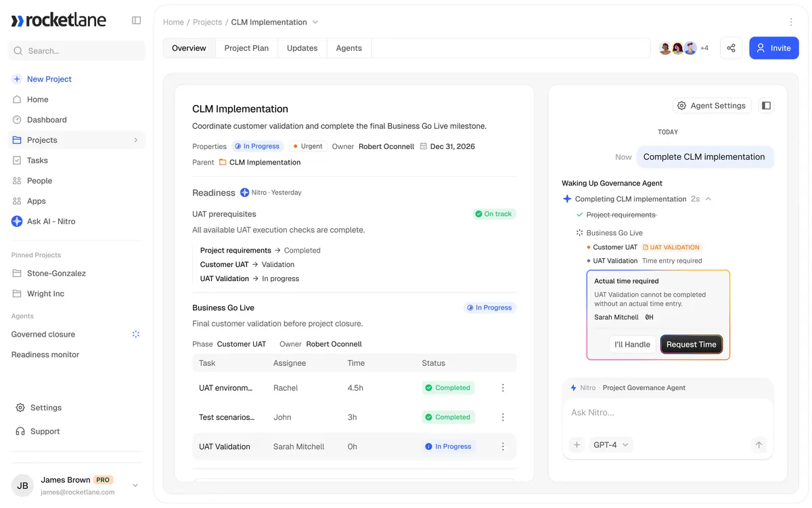Click the add attachment plus icon

577,445
